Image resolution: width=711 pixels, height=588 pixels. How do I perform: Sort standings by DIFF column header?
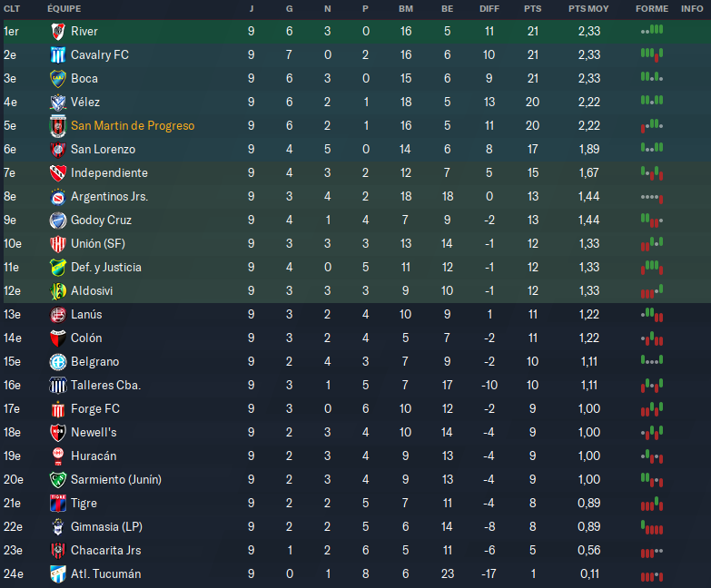click(x=489, y=8)
